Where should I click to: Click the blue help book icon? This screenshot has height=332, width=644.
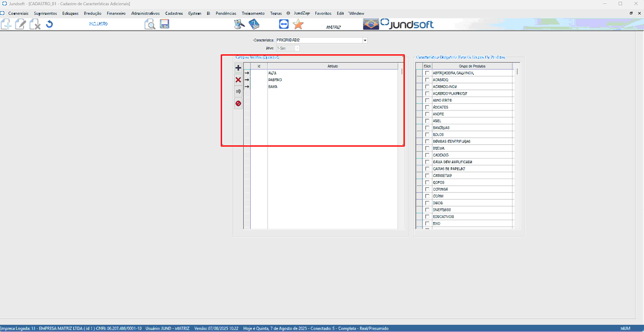click(254, 24)
